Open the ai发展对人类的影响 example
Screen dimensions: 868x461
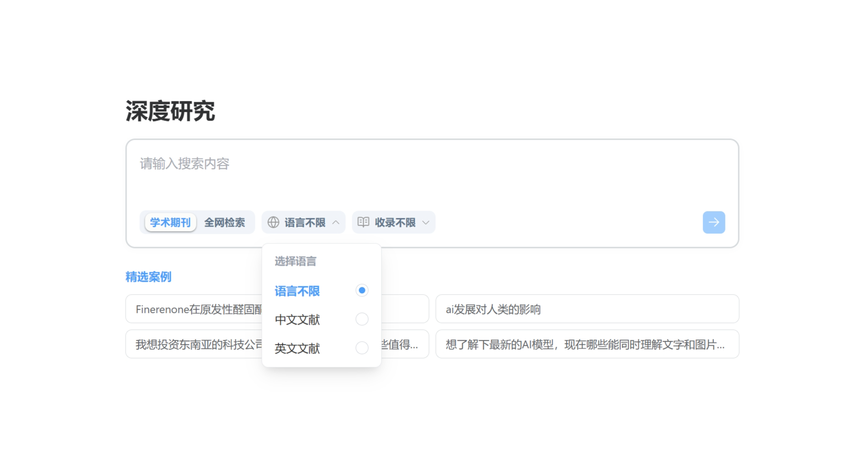point(587,309)
